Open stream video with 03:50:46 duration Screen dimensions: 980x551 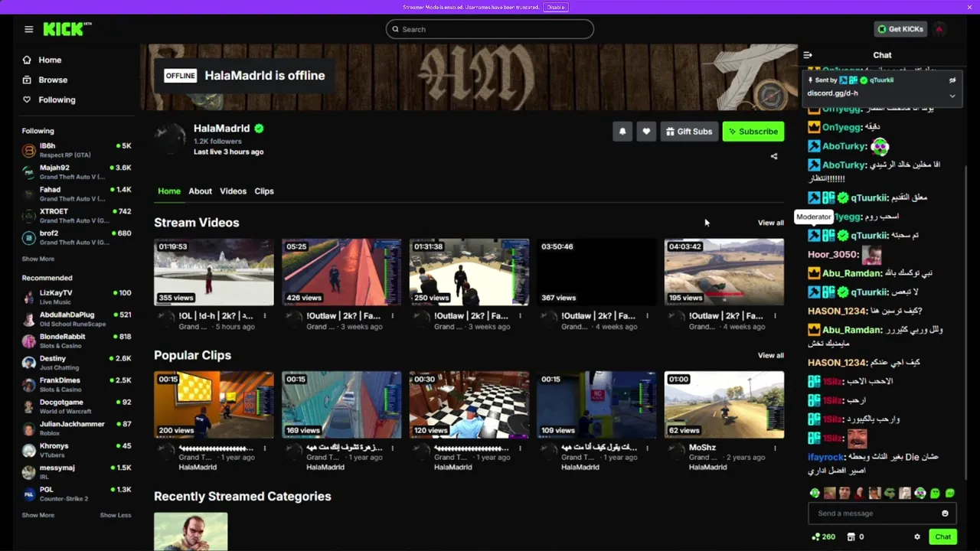(596, 272)
